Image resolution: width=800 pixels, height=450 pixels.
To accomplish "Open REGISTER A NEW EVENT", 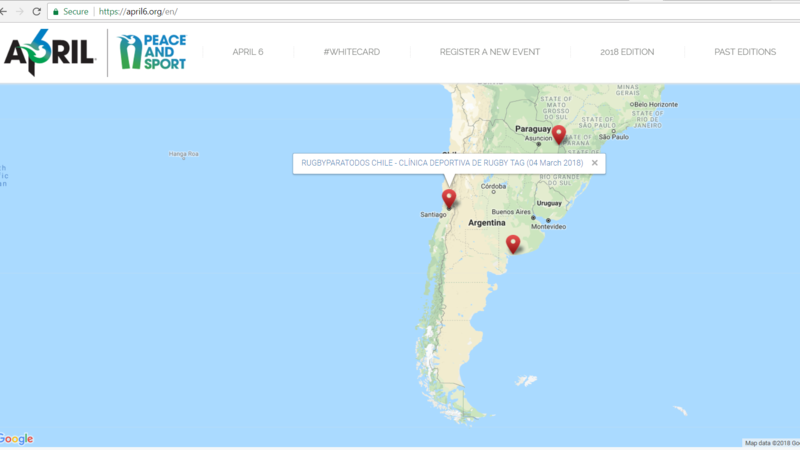I will (480, 52).
